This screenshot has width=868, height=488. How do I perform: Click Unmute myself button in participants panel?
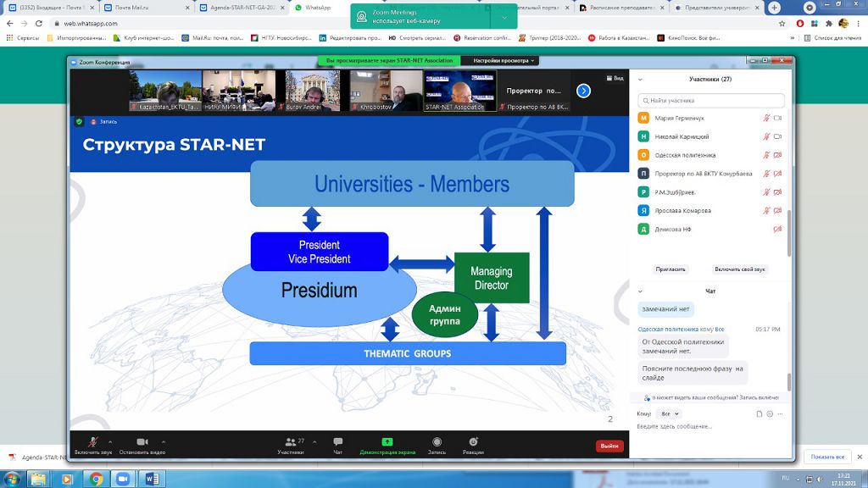point(739,269)
